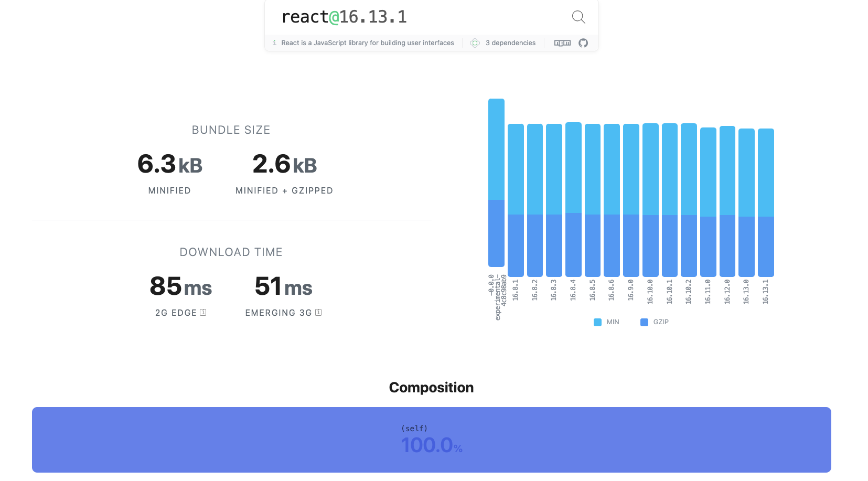Viewport: 868px width, 481px height.
Task: Click the (self) 100.0% composition block
Action: [431, 440]
